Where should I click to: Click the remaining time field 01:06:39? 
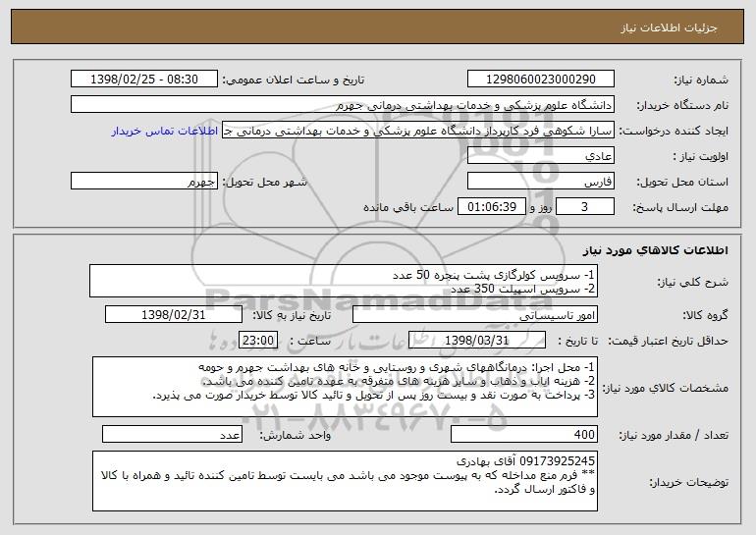[x=491, y=207]
